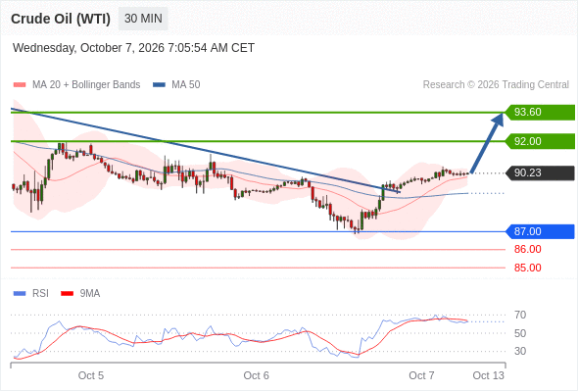The height and width of the screenshot is (392, 578).
Task: Click the 86.00 support level label
Action: [x=527, y=249]
